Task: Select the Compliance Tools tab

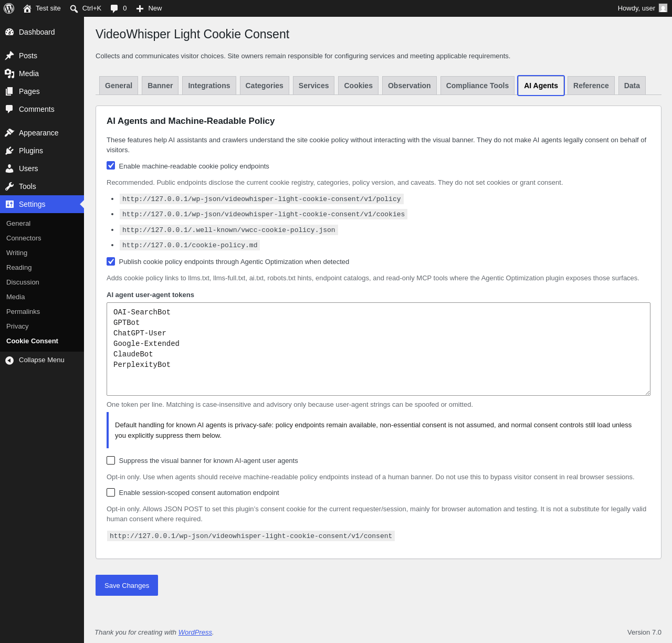Action: [477, 86]
